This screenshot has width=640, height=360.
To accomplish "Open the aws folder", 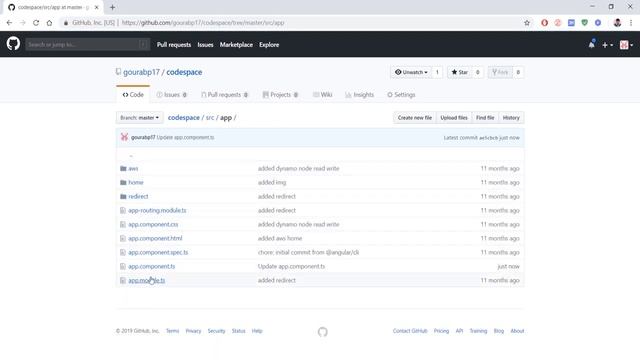I will pos(133,169).
